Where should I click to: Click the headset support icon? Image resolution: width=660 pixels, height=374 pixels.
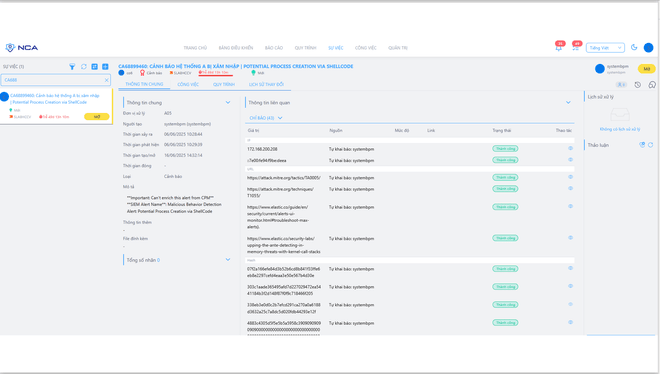(x=652, y=85)
